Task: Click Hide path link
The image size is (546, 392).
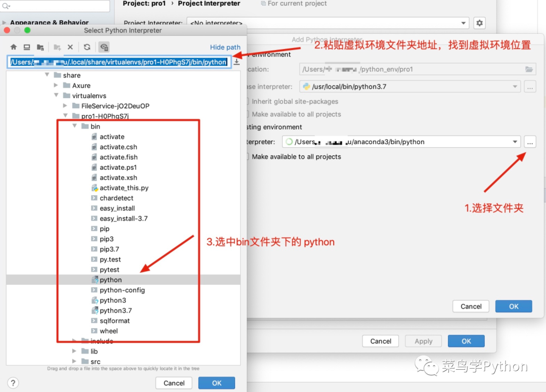Action: (225, 48)
